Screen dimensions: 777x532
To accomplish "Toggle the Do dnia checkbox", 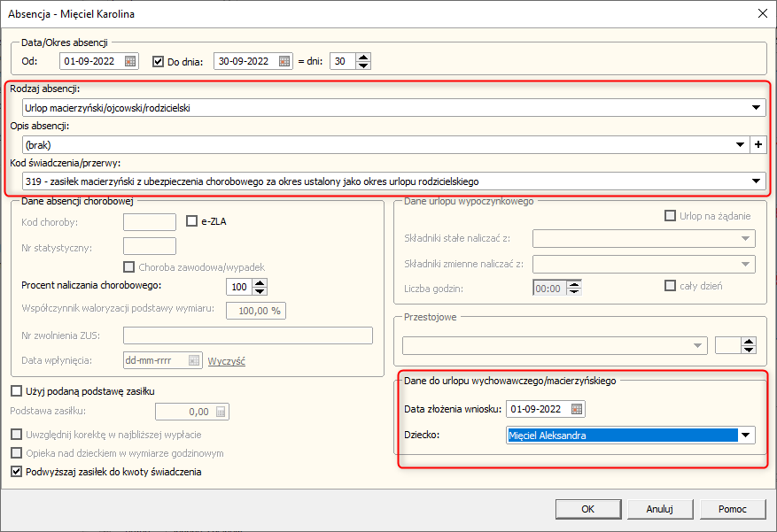I will click(158, 62).
